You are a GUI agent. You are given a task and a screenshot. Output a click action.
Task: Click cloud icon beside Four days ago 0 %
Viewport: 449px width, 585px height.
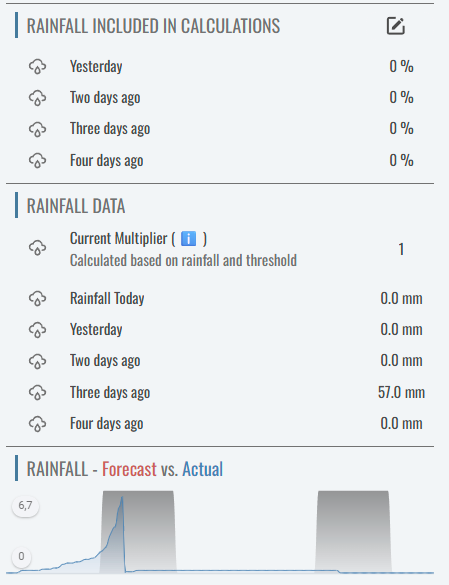tap(37, 161)
